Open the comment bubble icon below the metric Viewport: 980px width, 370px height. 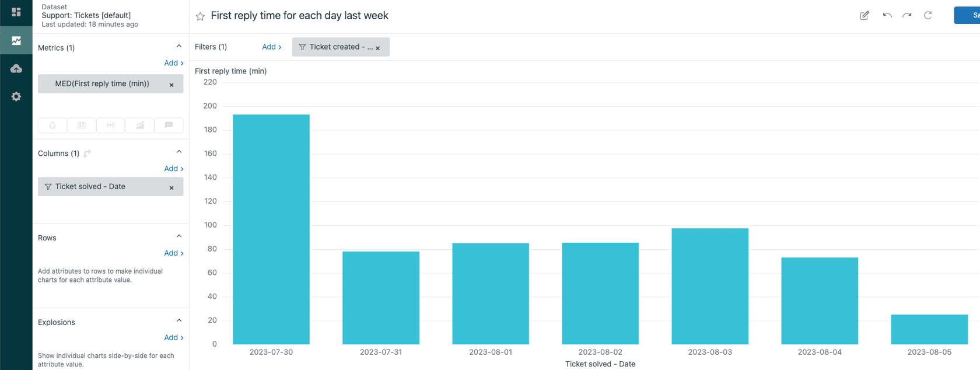pyautogui.click(x=169, y=125)
